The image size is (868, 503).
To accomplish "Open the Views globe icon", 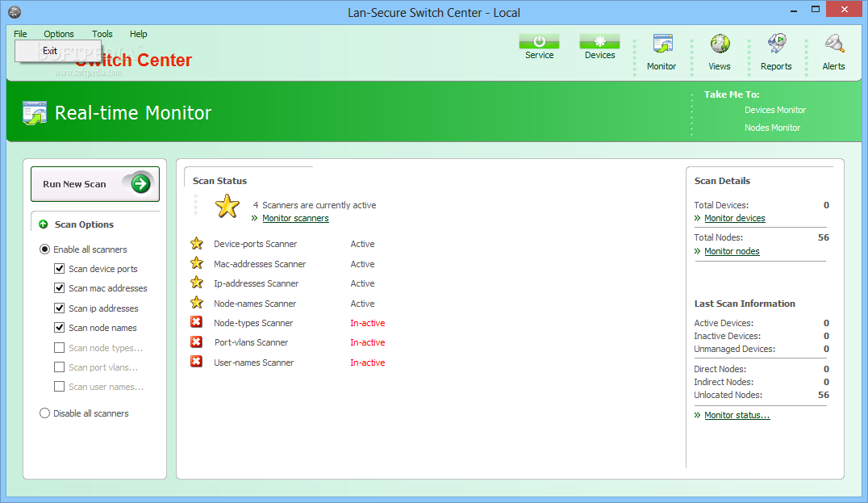I will click(720, 44).
